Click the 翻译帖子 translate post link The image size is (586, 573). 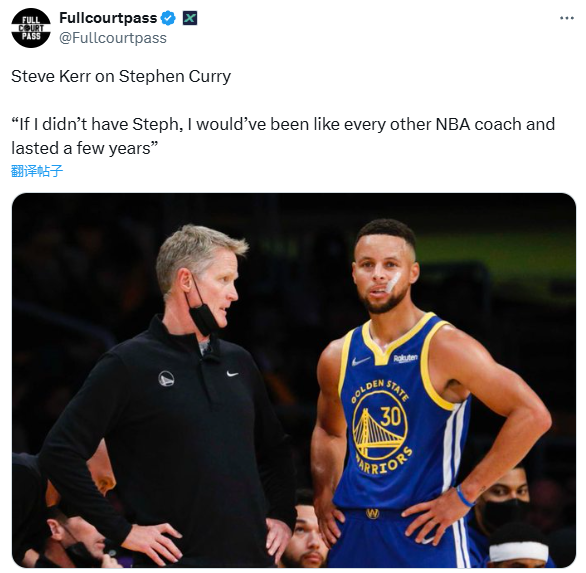click(x=37, y=171)
